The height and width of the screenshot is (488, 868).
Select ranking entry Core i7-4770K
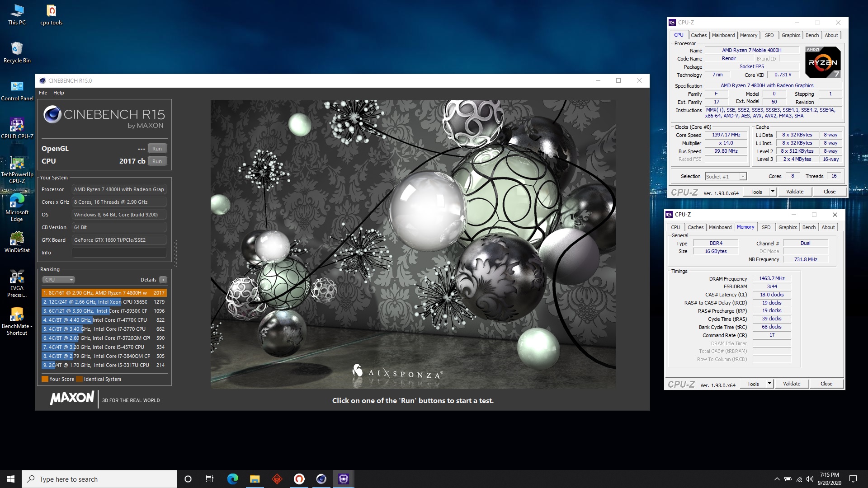(x=104, y=320)
